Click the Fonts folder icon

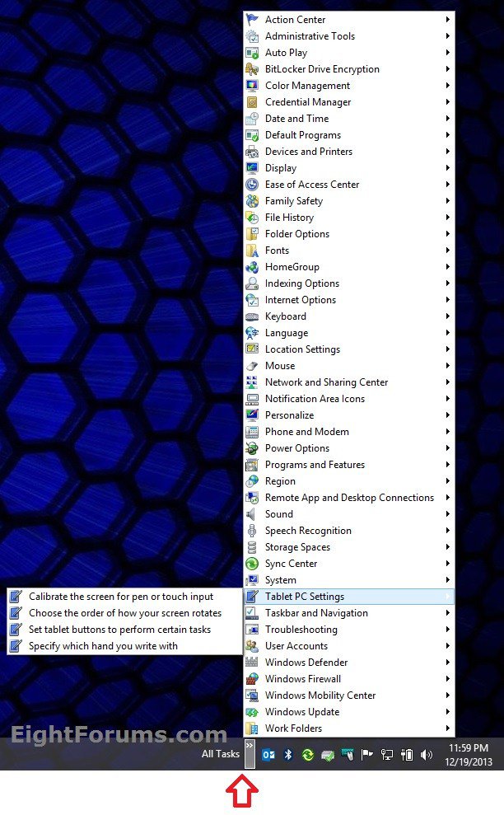(252, 251)
